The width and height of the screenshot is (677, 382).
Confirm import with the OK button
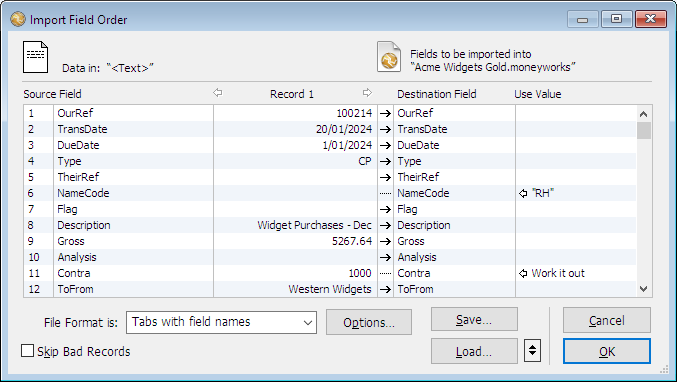click(x=607, y=351)
